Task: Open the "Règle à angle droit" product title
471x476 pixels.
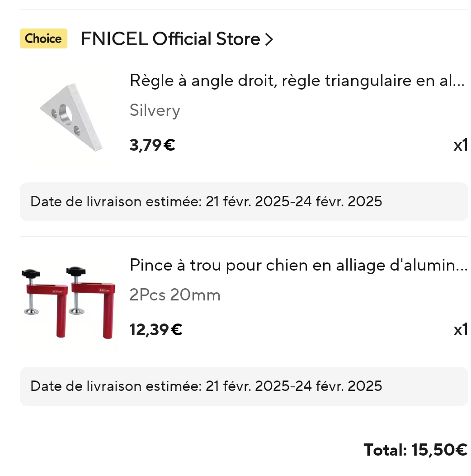Action: [297, 81]
